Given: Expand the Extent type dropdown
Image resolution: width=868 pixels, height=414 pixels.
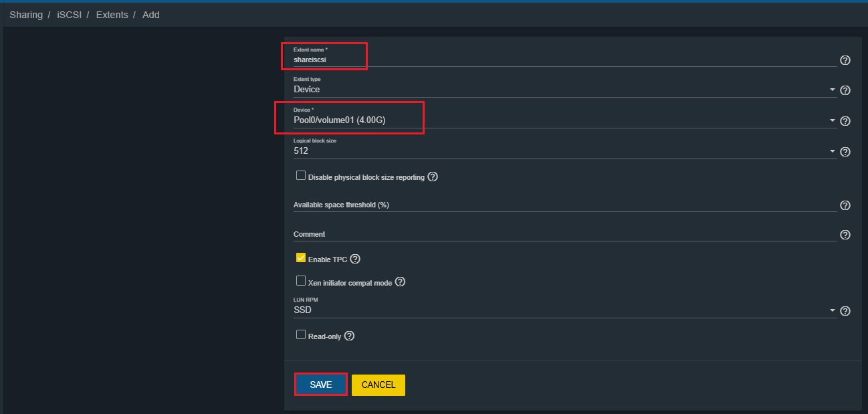Looking at the screenshot, I should 562,90.
